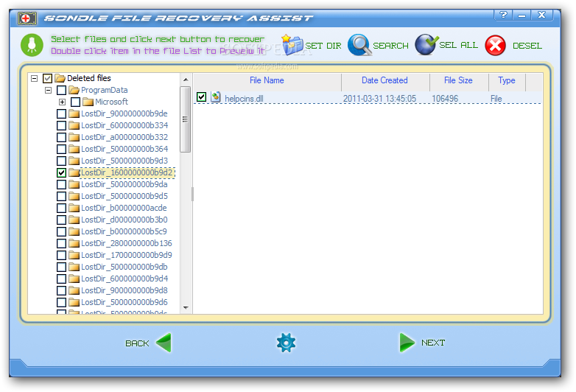This screenshot has width=576, height=392.
Task: Click the tree scrollbar up arrow
Action: coord(186,80)
